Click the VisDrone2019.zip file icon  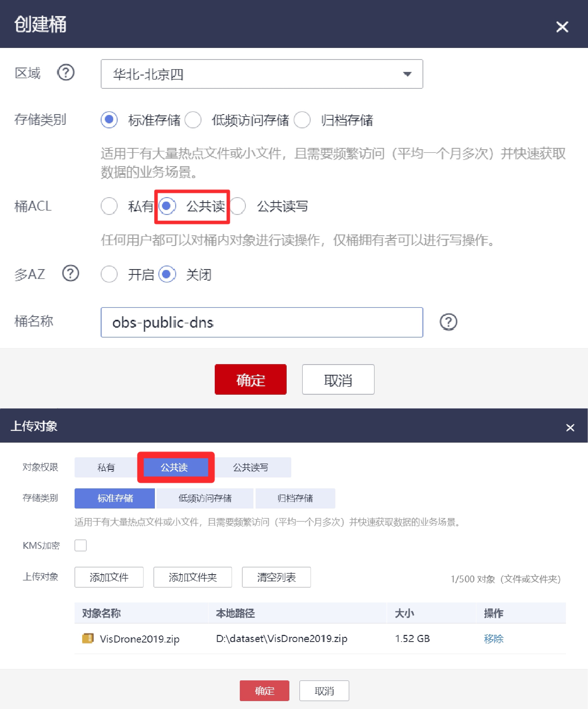coord(88,638)
